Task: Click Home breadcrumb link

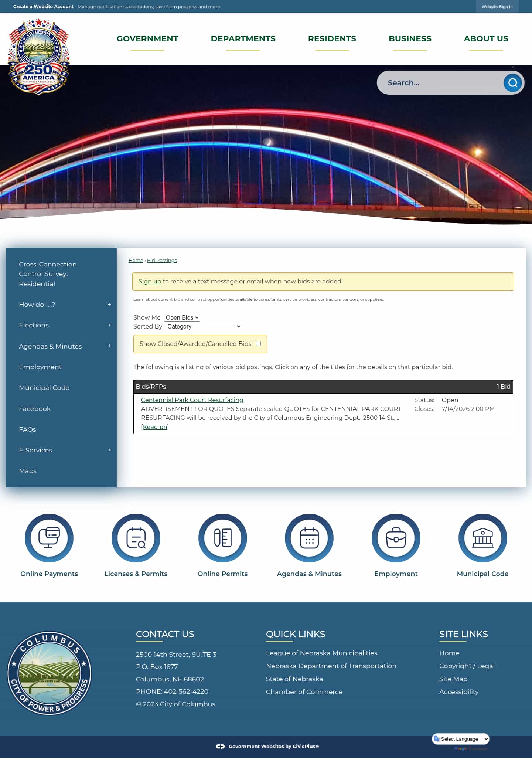Action: [x=136, y=260]
